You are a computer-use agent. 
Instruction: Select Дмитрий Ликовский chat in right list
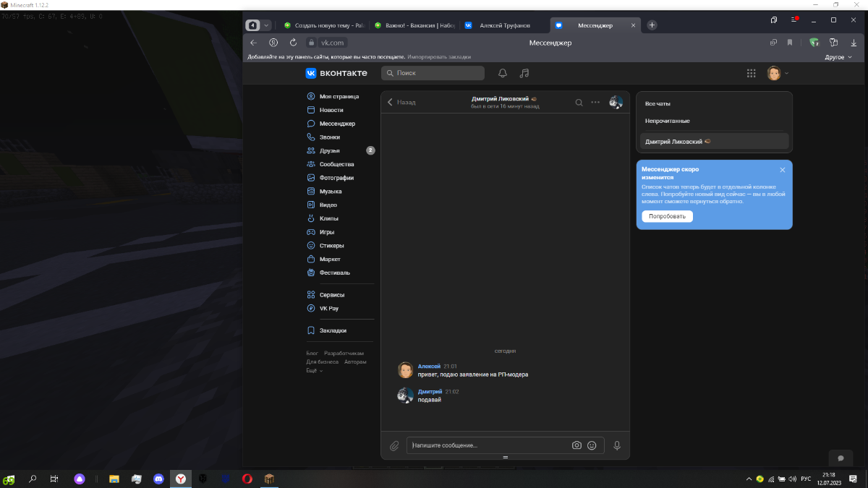coord(714,142)
